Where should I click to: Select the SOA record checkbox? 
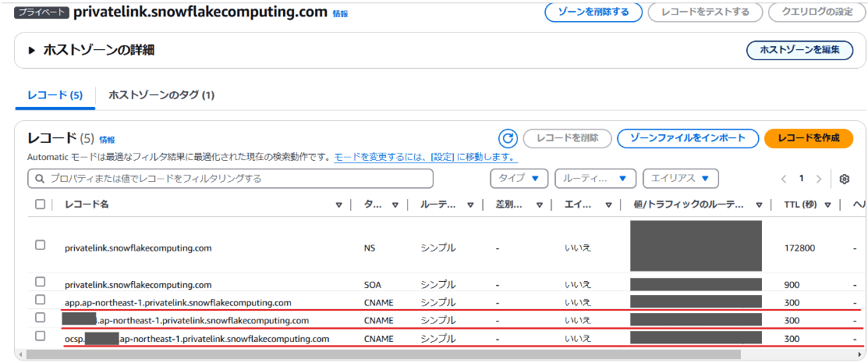pyautogui.click(x=40, y=282)
